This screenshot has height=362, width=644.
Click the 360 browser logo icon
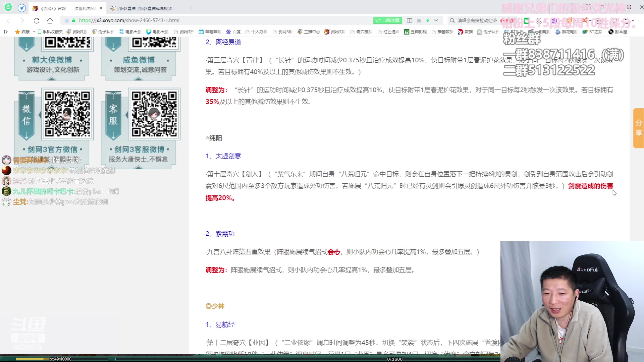point(8,7)
